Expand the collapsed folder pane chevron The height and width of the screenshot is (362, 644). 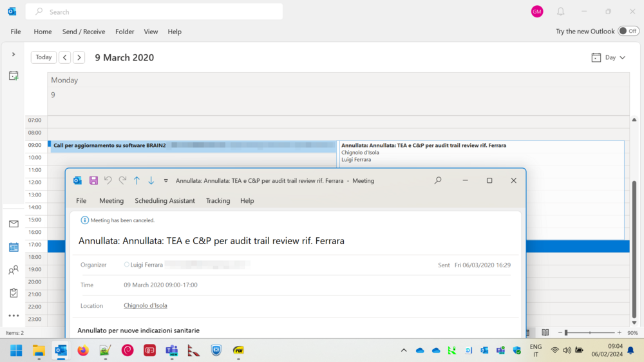(14, 54)
